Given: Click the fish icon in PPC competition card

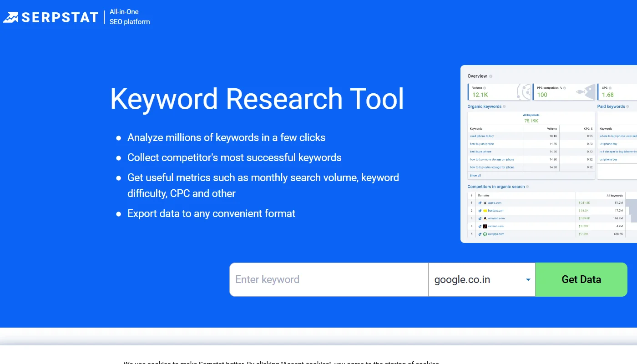Looking at the screenshot, I should coord(586,91).
